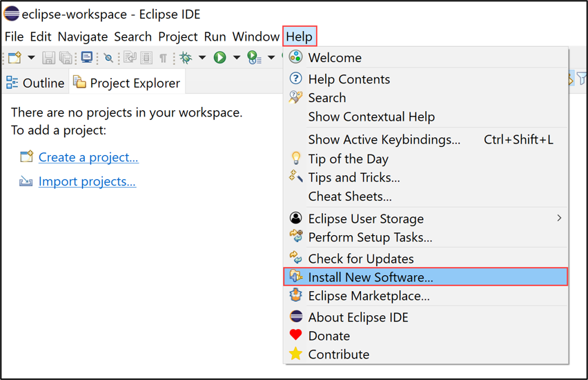Open the Edit menu
Screen dimensions: 588x380
pyautogui.click(x=41, y=37)
